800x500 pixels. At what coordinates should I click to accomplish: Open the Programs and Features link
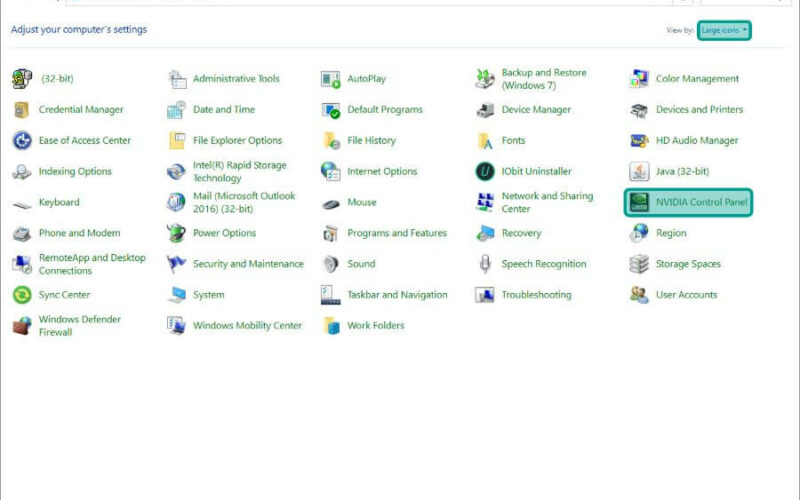point(397,233)
